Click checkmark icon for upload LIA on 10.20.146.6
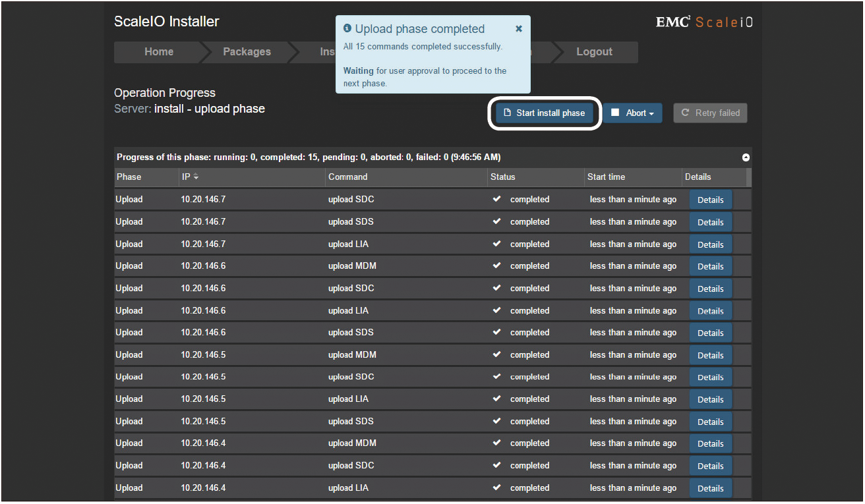 tap(497, 310)
